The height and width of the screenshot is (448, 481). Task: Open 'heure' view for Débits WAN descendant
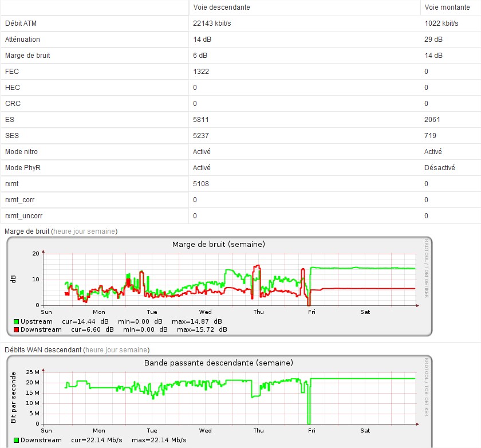pyautogui.click(x=94, y=349)
